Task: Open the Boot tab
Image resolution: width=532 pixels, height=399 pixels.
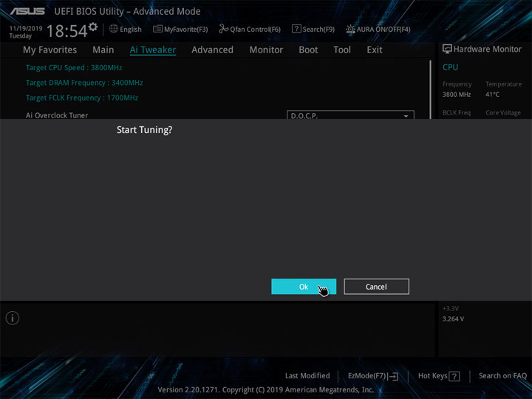Action: coord(308,50)
